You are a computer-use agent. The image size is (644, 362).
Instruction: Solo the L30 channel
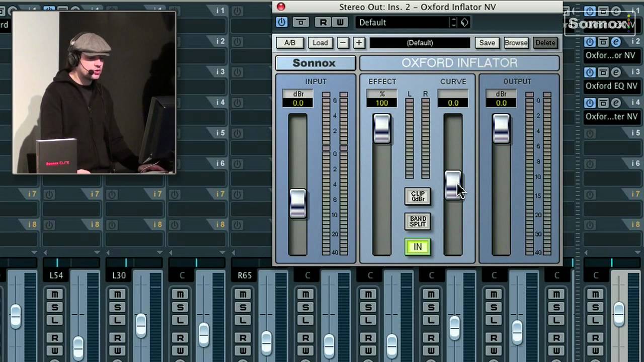pyautogui.click(x=117, y=307)
